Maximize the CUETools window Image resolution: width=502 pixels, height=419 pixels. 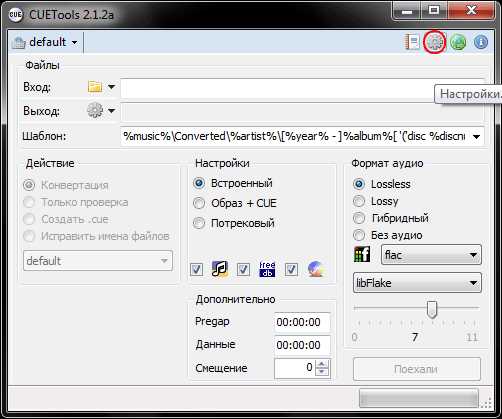(433, 11)
